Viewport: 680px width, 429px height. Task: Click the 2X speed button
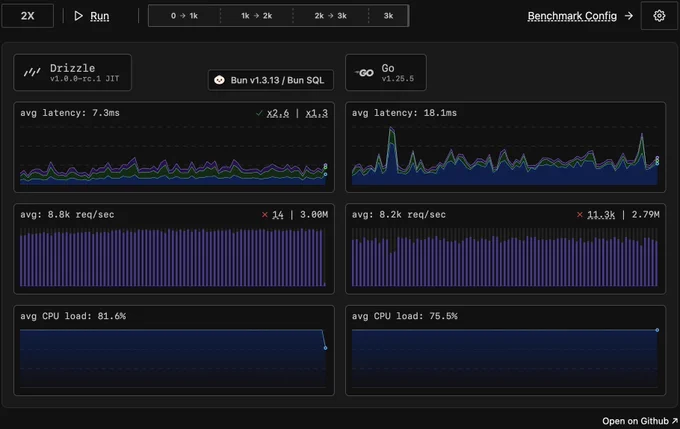(27, 16)
